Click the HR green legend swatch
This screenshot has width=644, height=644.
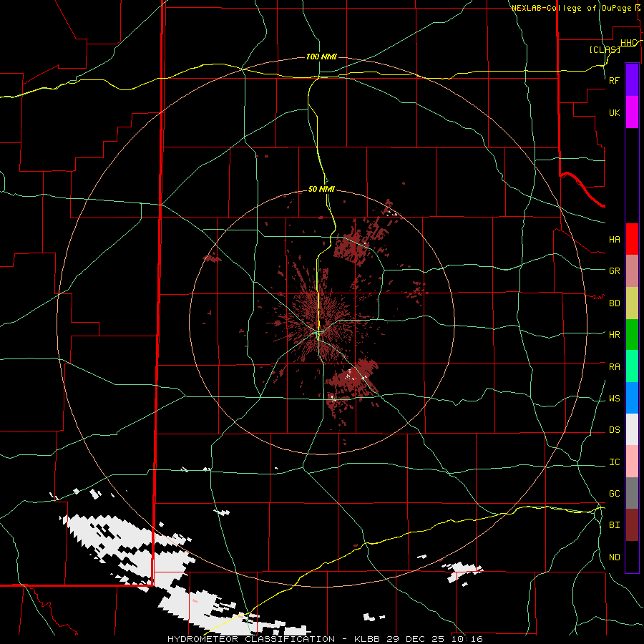pos(632,335)
